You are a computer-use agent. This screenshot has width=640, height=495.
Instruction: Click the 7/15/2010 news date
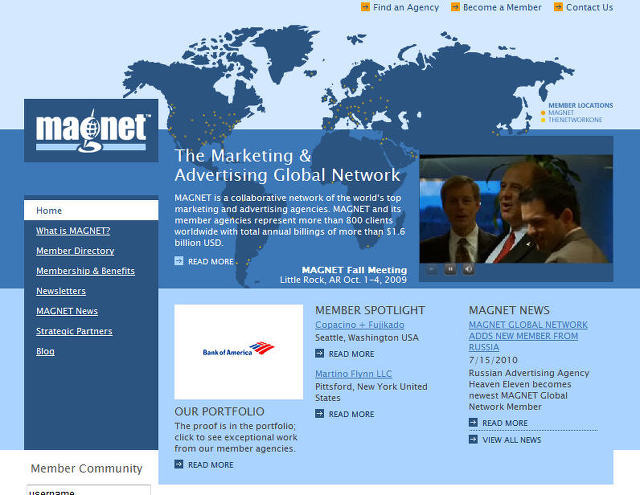493,360
